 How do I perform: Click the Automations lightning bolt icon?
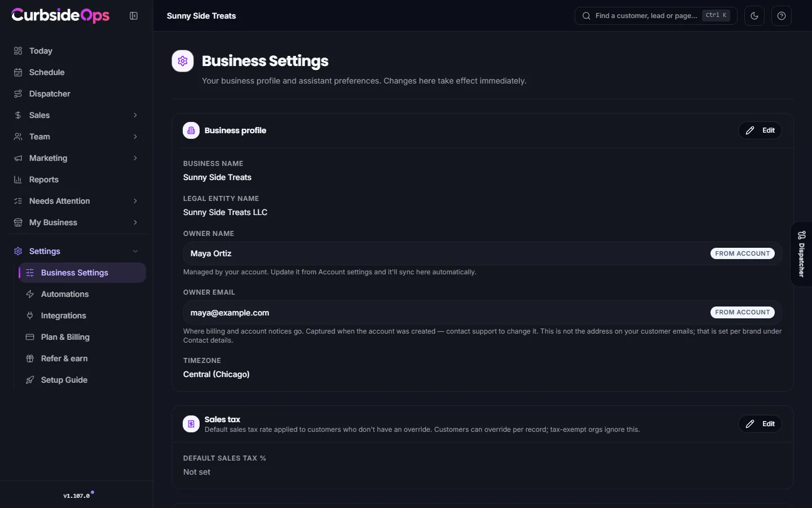pos(30,294)
